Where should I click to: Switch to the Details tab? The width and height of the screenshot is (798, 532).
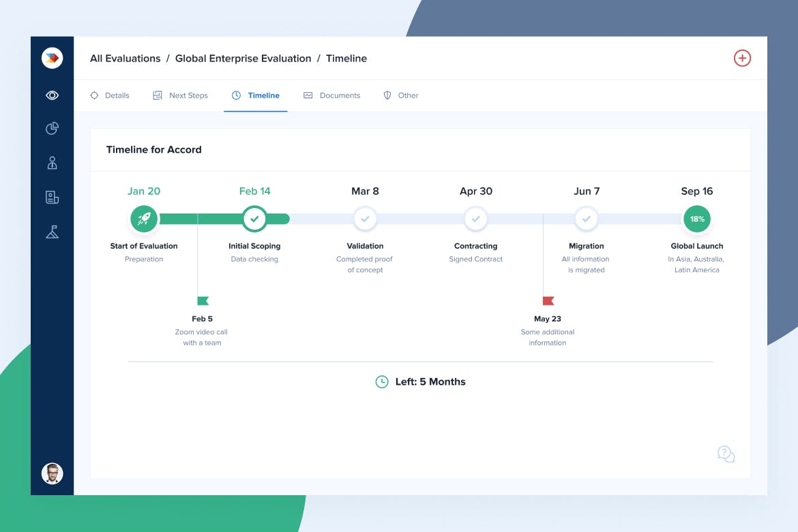click(x=110, y=95)
